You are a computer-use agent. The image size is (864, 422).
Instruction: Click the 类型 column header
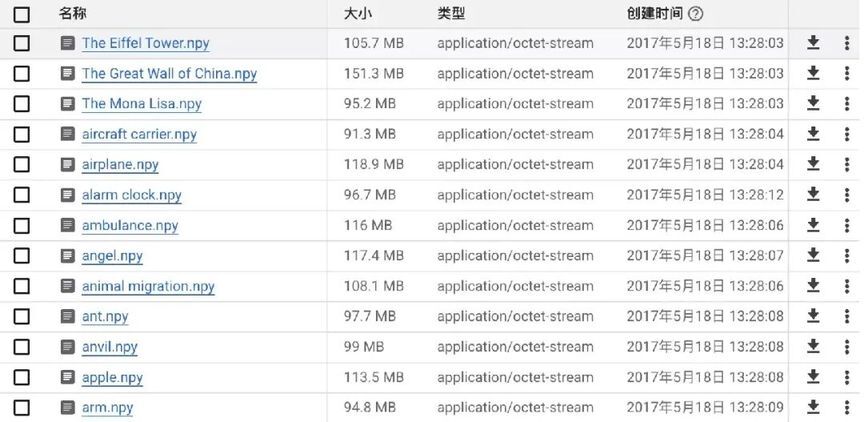tap(451, 14)
